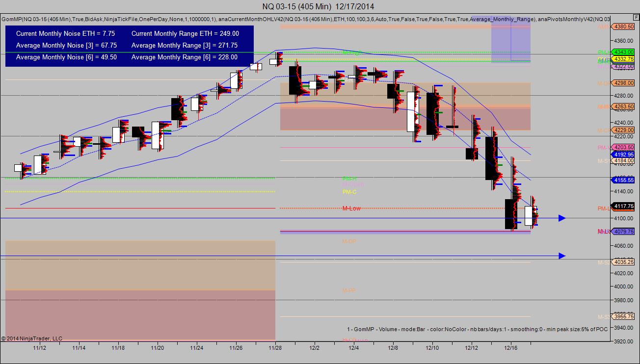This screenshot has width=640, height=364.
Task: Click Average Monthly Noise [3] = 67.75
Action: [66, 45]
